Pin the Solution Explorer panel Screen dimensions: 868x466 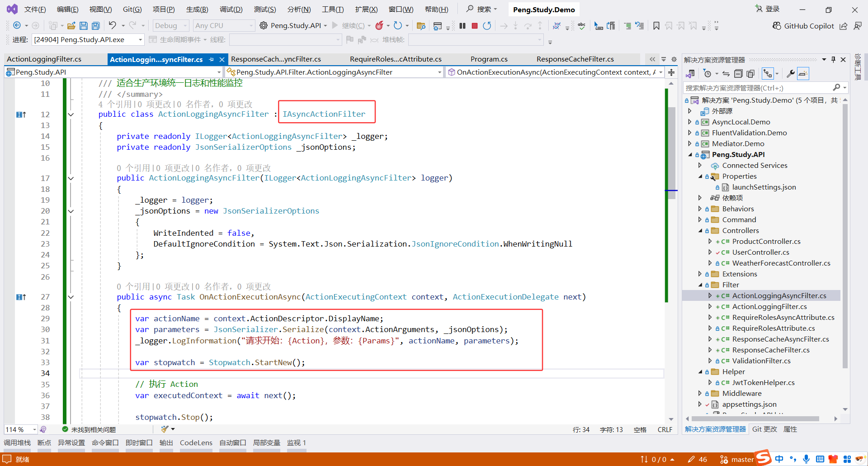833,59
